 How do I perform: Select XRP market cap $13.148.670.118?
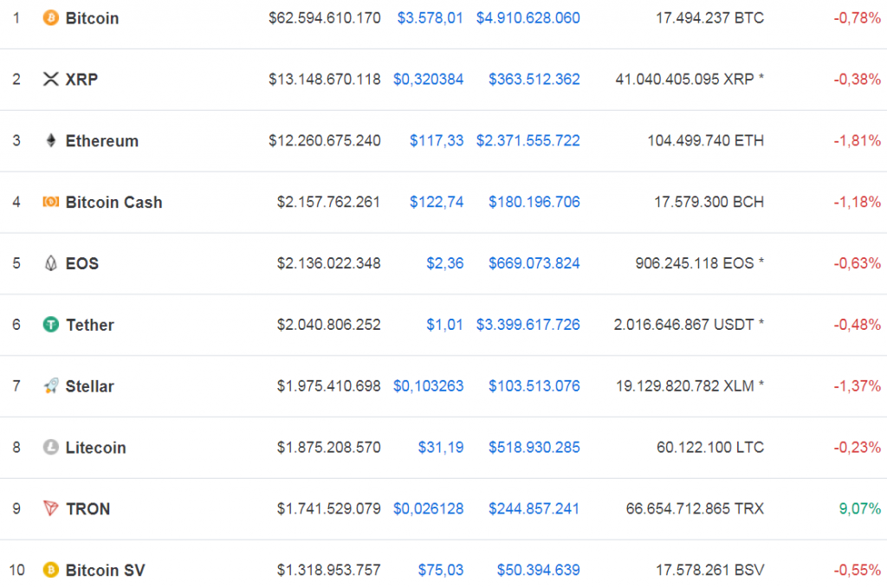[325, 79]
